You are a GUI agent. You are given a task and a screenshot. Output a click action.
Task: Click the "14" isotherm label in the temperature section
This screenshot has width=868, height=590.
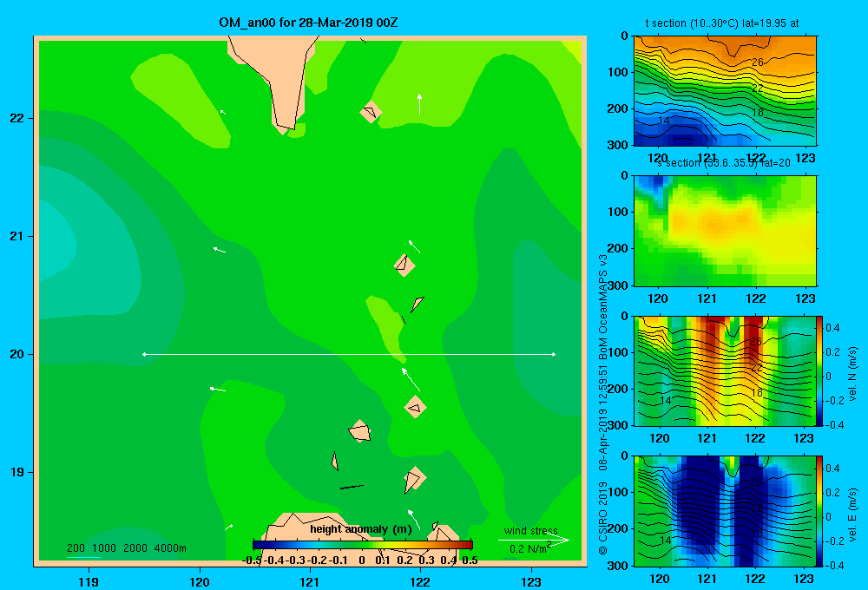click(x=664, y=120)
